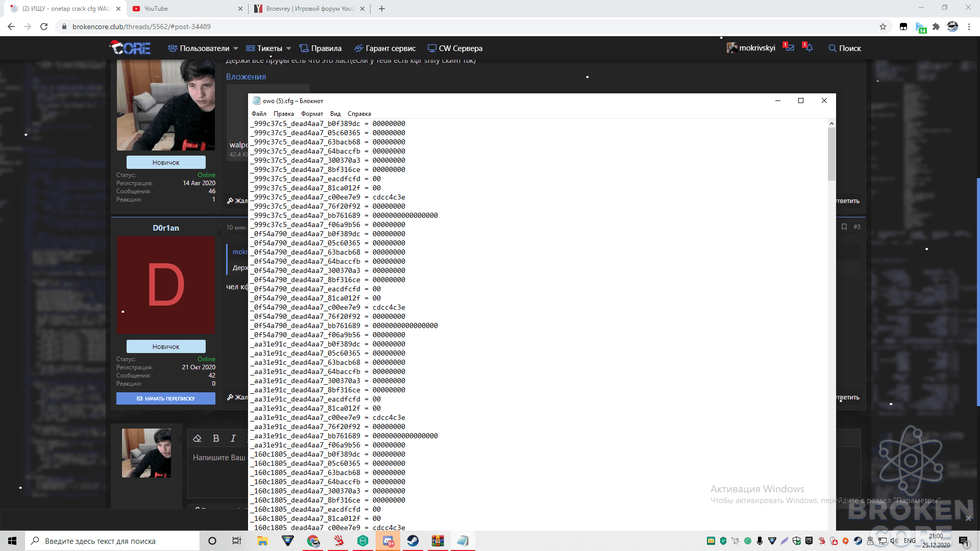Click НАЧАТЬ ПЕРЕПИСКУ button for D0r1an
The width and height of the screenshot is (980, 551).
pos(165,398)
